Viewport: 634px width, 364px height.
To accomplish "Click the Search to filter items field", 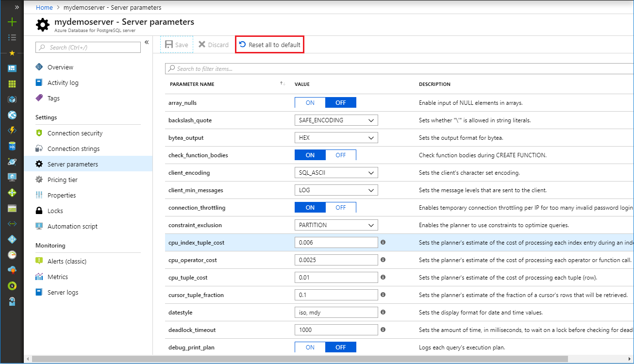I will tap(399, 68).
